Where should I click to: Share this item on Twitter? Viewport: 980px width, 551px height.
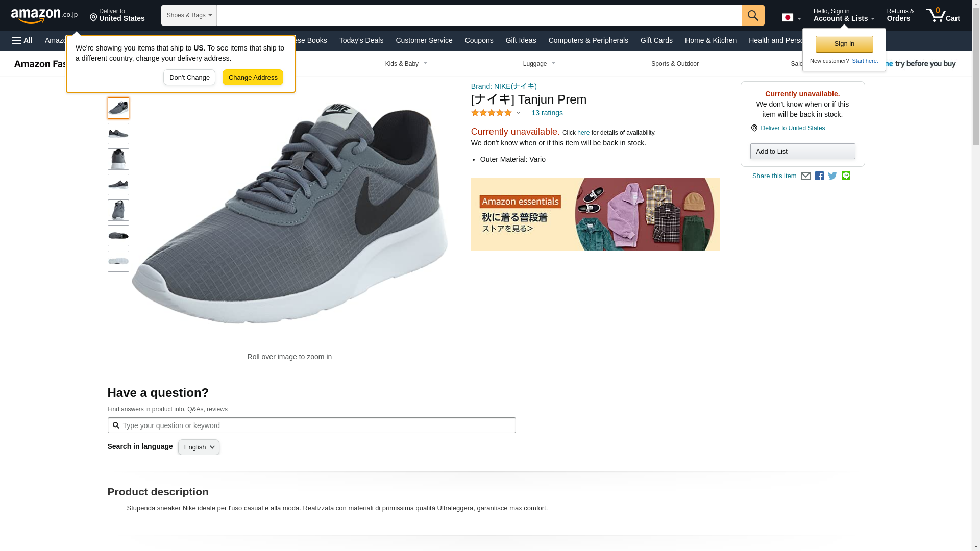[x=832, y=176]
